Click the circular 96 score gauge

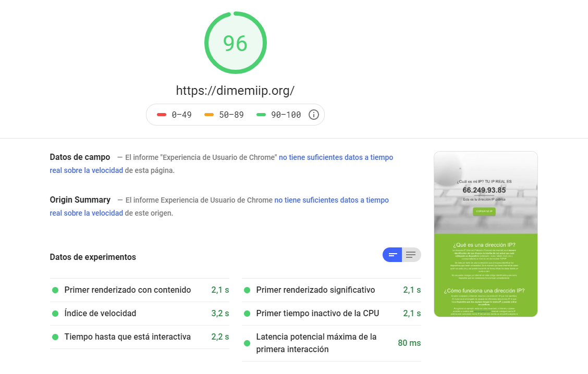click(235, 43)
